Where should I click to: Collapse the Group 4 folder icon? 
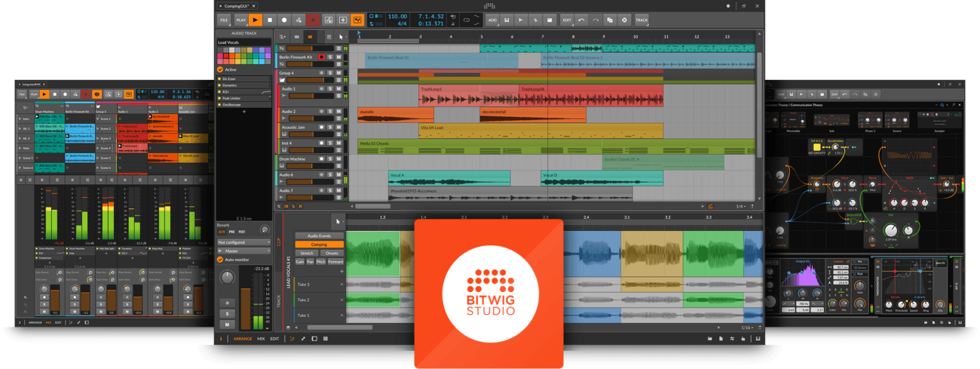point(283,80)
